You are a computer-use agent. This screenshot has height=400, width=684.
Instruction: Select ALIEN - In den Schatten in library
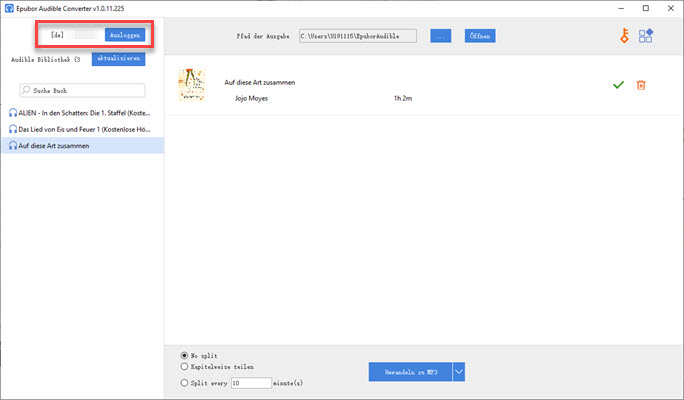click(82, 113)
